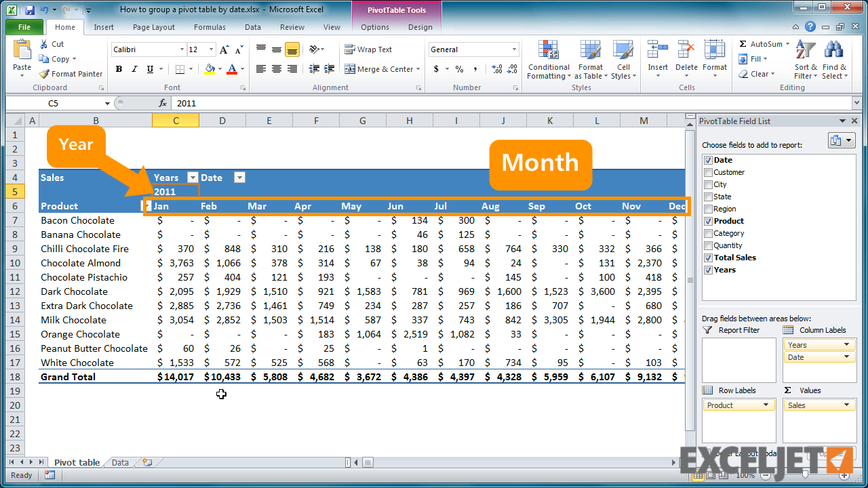
Task: Open the File tab
Action: pos(24,27)
